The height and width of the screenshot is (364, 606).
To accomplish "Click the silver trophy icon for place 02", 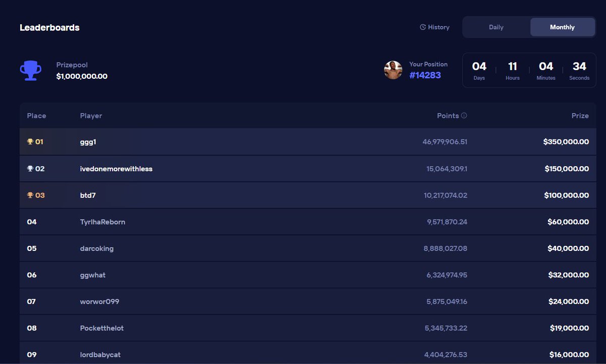I will pos(30,169).
